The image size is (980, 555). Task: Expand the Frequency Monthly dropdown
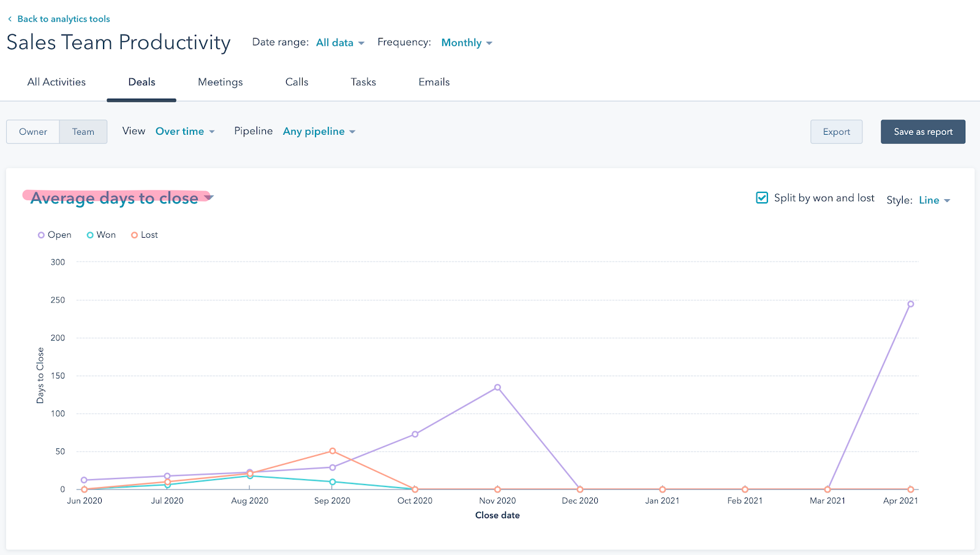(x=466, y=43)
